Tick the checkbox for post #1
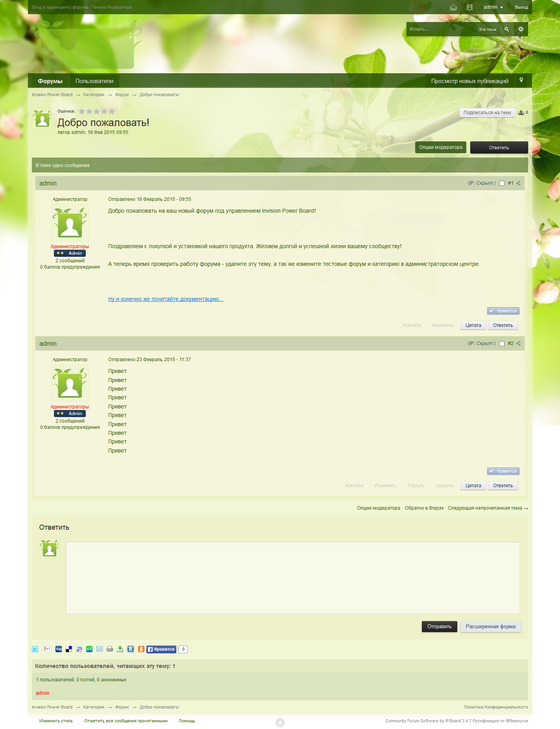 (x=502, y=183)
